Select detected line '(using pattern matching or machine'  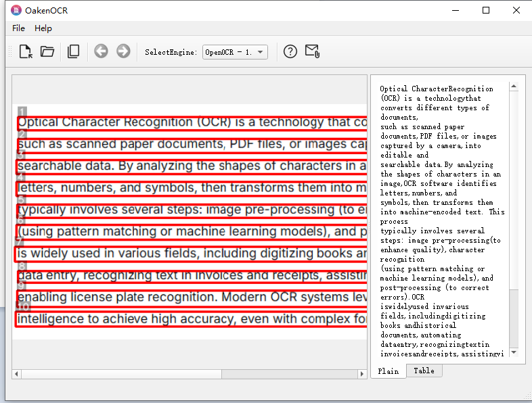[192, 232]
